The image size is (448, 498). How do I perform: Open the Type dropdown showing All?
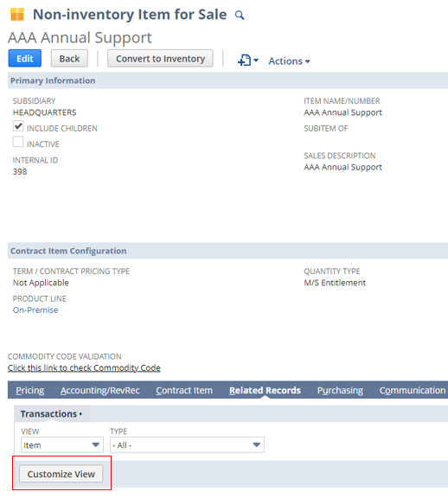[187, 445]
